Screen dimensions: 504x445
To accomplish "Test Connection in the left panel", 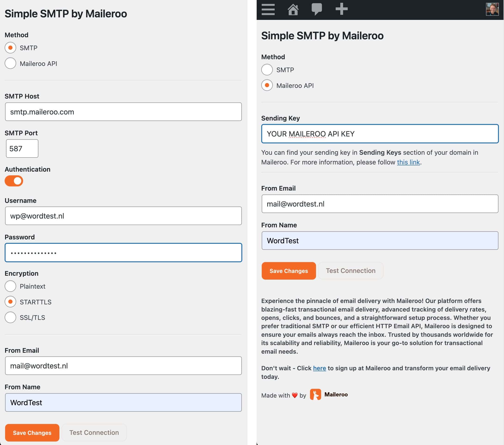I will point(94,433).
